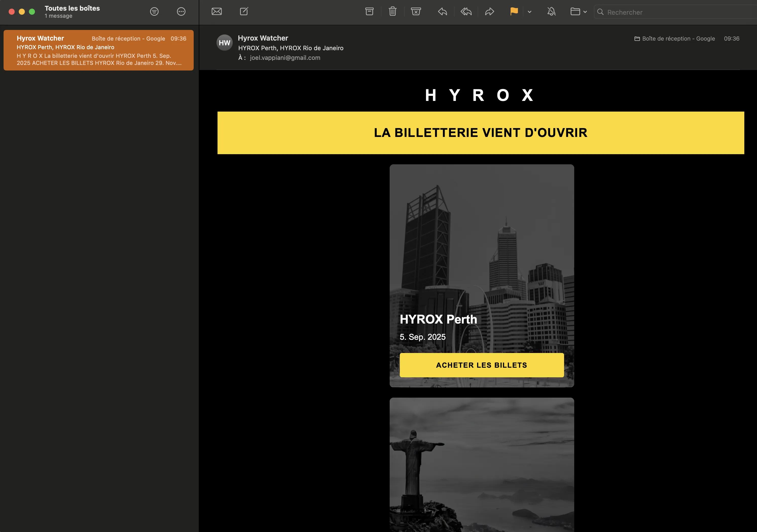This screenshot has height=532, width=757.
Task: Click the Toutes les boîtes title
Action: coord(72,8)
